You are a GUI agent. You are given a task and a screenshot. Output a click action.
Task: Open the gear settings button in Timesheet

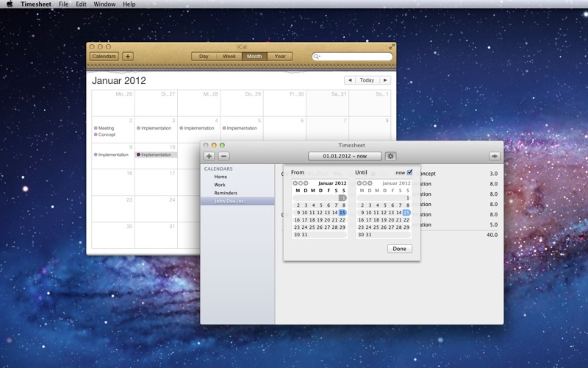pos(390,156)
